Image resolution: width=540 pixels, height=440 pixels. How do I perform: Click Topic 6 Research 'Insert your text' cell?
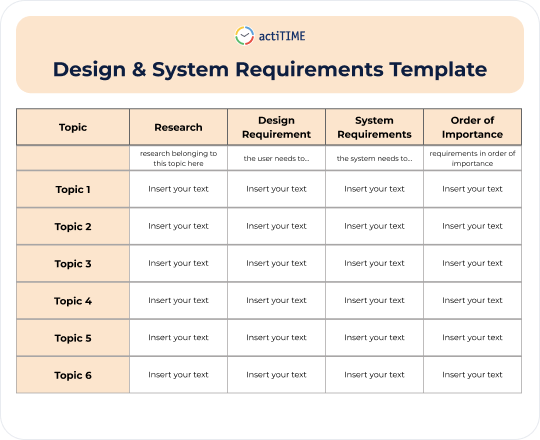[178, 375]
